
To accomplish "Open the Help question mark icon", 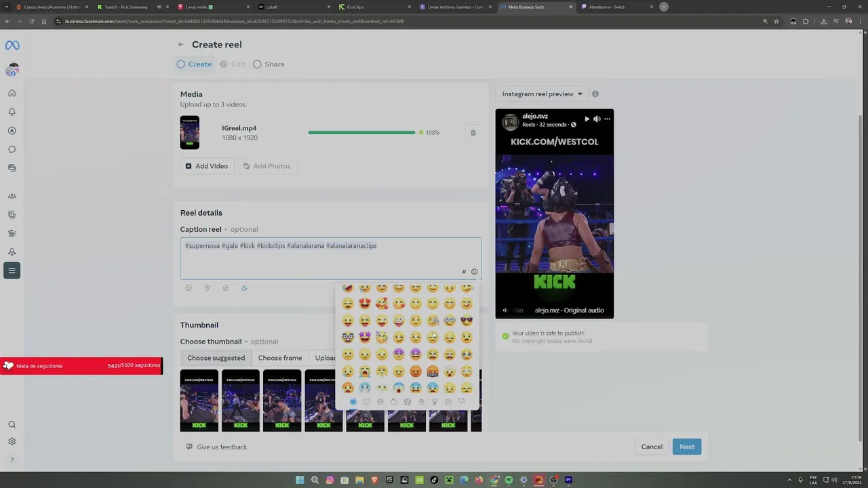I will pyautogui.click(x=12, y=460).
